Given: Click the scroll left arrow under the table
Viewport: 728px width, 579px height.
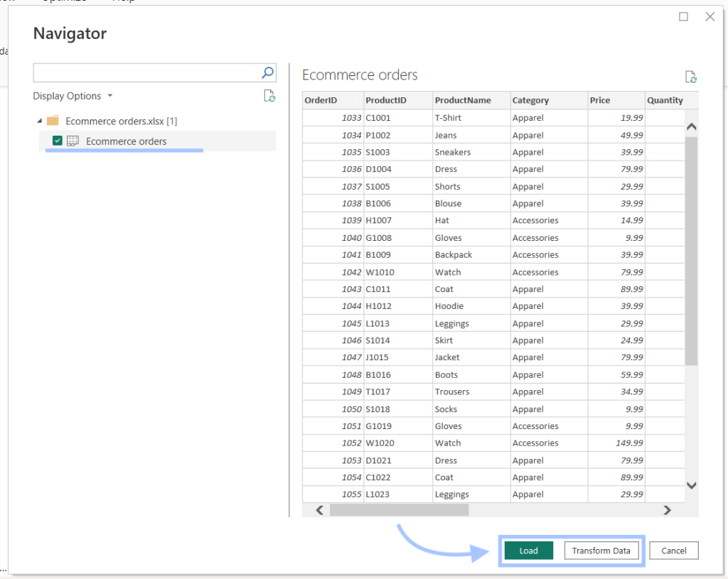Looking at the screenshot, I should [319, 510].
